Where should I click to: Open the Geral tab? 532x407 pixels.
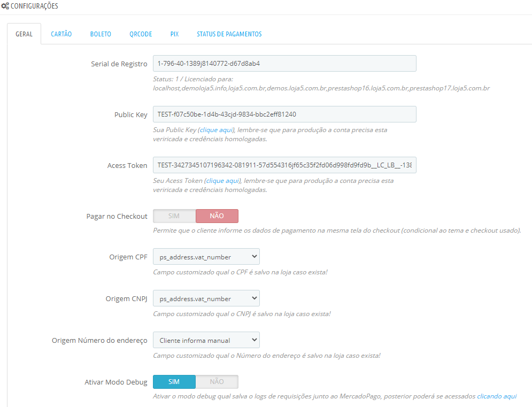[24, 34]
